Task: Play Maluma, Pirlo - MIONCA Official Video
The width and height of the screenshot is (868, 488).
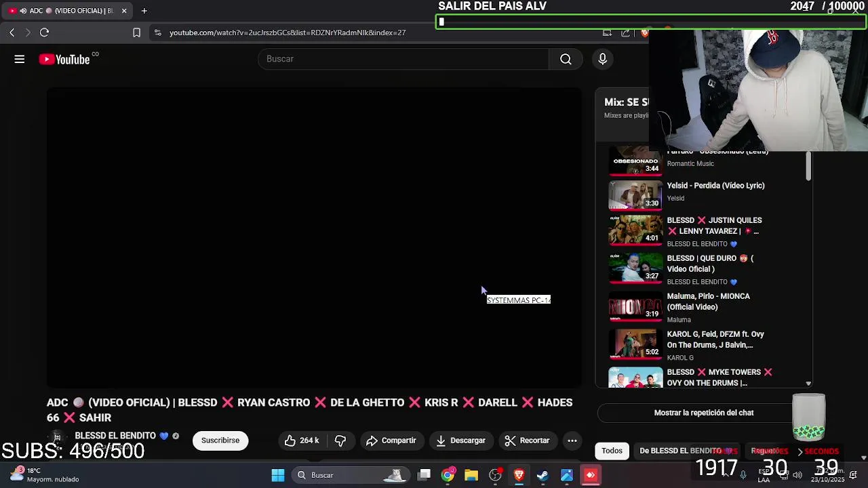Action: click(x=708, y=302)
